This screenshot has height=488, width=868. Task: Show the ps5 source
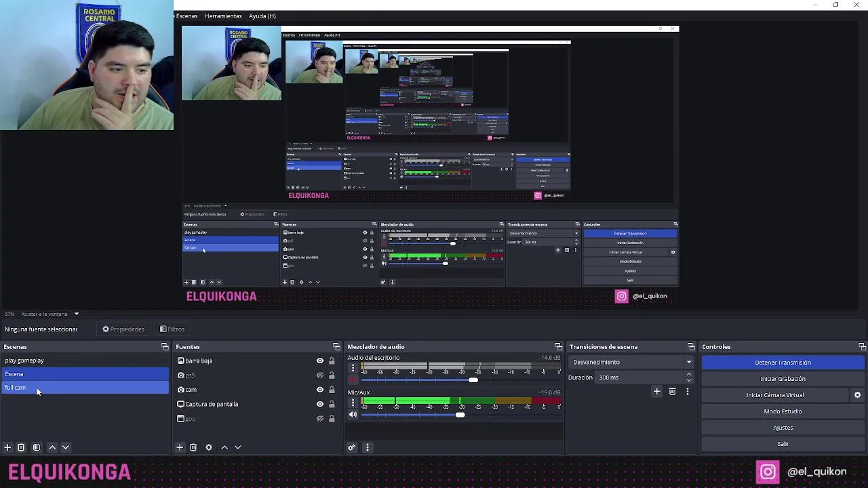pyautogui.click(x=320, y=375)
